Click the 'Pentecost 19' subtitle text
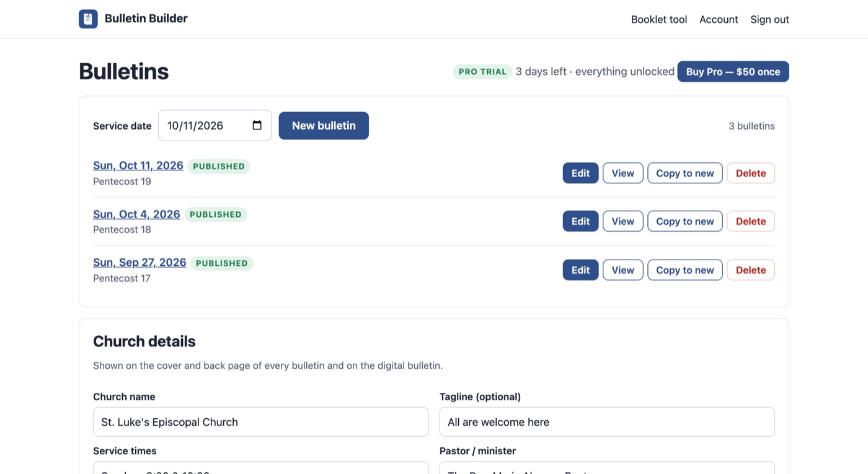Screen dimensions: 868x474 (122, 182)
